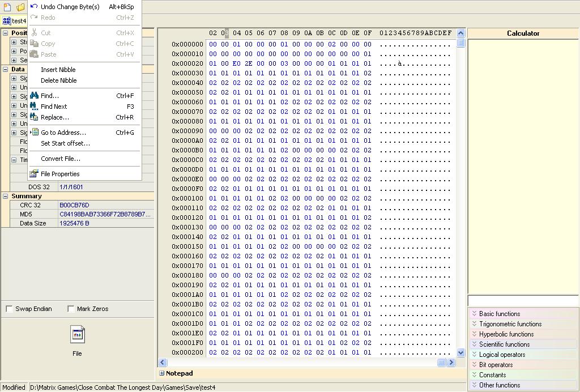The height and width of the screenshot is (392, 580).
Task: Click the horizontal scrollbar thumb
Action: pyautogui.click(x=441, y=363)
